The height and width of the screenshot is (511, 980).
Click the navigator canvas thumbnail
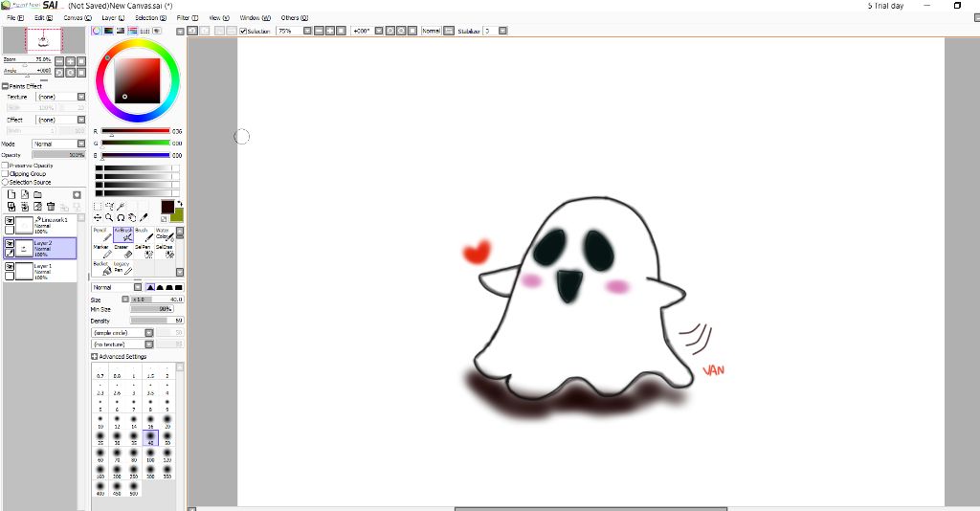point(44,40)
